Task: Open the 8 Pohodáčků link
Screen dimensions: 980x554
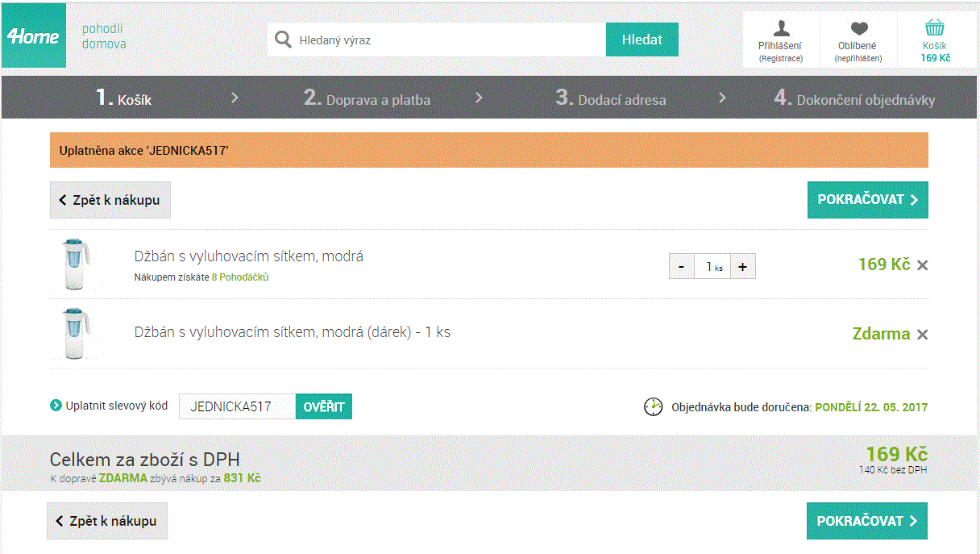Action: tap(240, 277)
